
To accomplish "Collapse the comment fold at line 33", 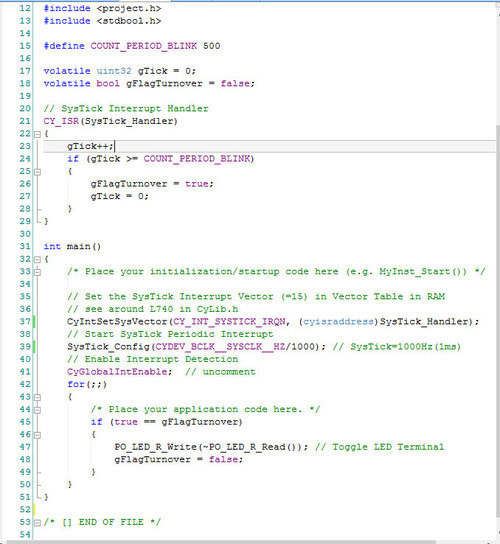I will tap(37, 272).
